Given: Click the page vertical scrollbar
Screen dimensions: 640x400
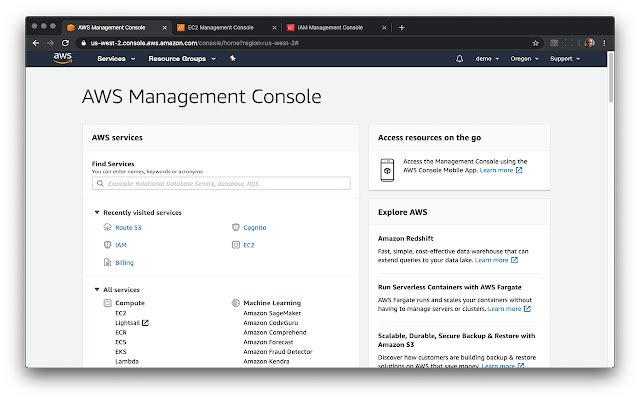Looking at the screenshot, I should point(611,78).
